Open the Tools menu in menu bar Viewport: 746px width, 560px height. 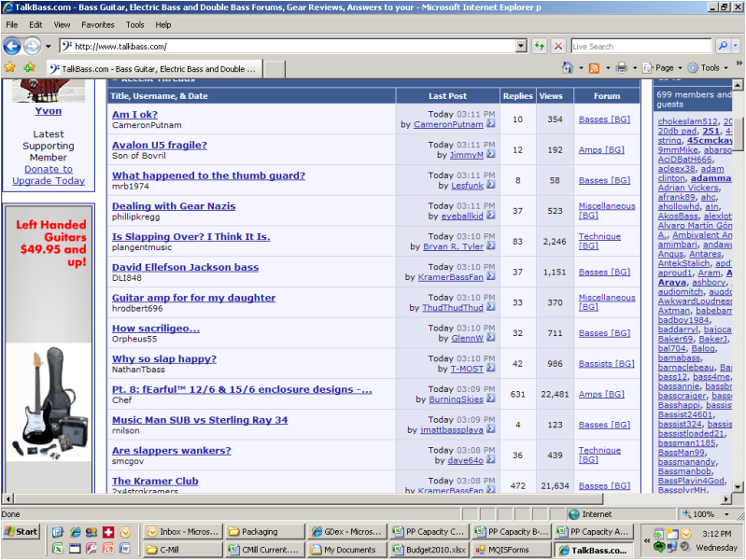135,25
